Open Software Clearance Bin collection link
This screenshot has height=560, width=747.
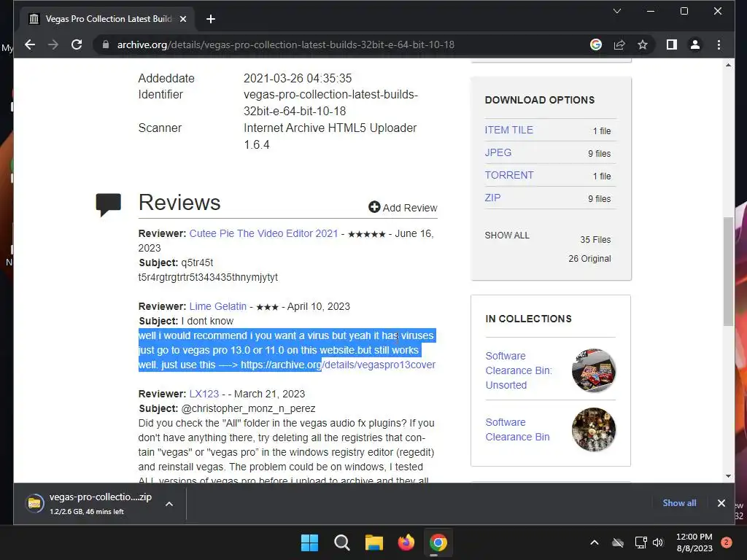(x=517, y=429)
